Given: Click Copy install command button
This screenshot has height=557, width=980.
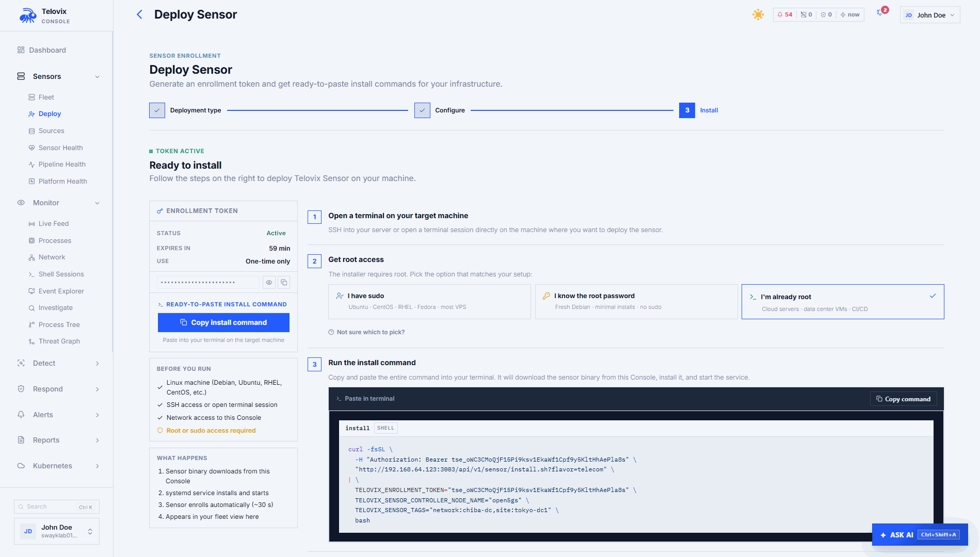Looking at the screenshot, I should point(223,322).
